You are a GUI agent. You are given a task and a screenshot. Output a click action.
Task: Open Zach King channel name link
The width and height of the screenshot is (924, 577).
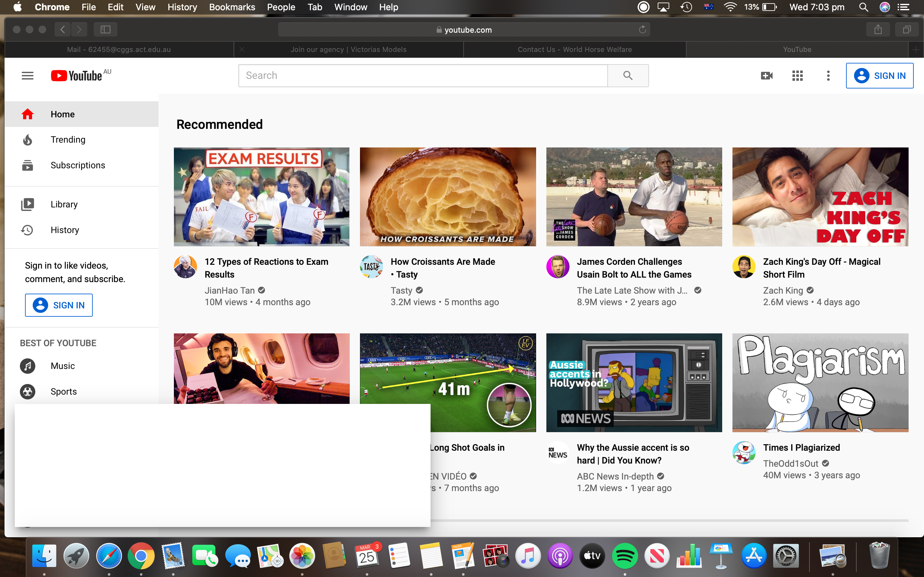pyautogui.click(x=783, y=290)
